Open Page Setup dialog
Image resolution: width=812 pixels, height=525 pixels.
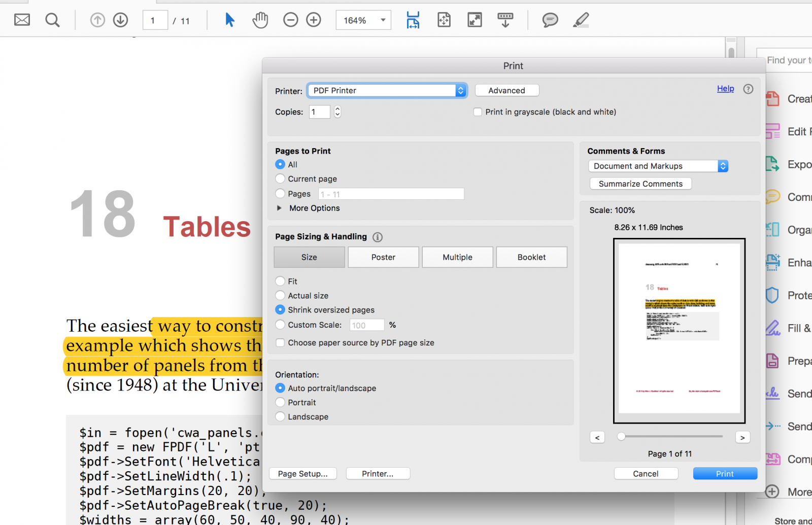click(303, 474)
